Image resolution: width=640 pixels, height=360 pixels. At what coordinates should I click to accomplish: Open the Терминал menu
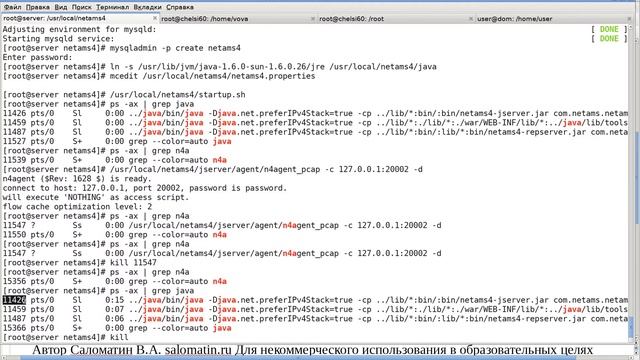(x=112, y=7)
